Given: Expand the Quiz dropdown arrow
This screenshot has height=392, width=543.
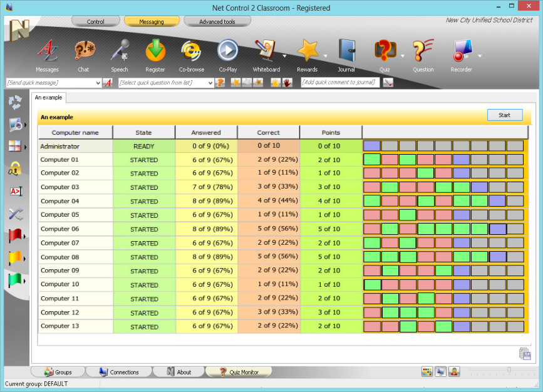Looking at the screenshot, I should click(403, 56).
